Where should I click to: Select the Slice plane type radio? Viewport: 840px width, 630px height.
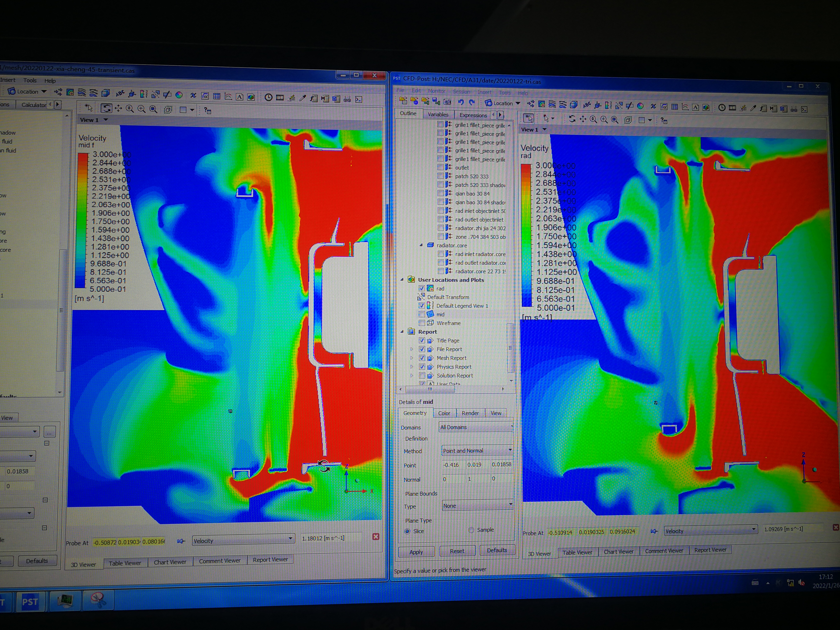pyautogui.click(x=407, y=531)
